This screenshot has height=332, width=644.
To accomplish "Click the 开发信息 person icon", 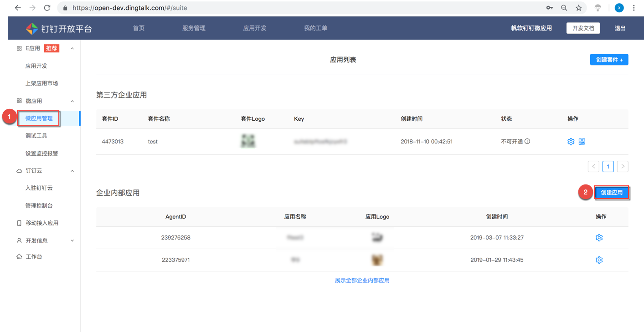I will 19,240.
